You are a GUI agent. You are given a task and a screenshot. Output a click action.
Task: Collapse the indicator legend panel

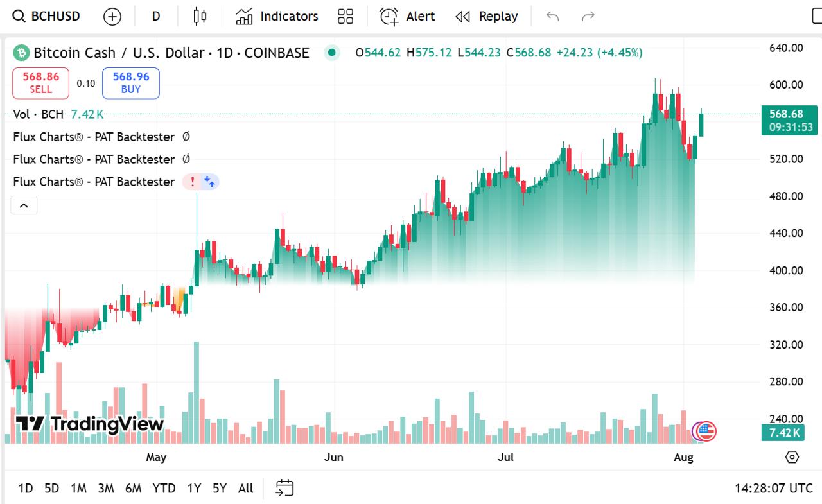[24, 205]
